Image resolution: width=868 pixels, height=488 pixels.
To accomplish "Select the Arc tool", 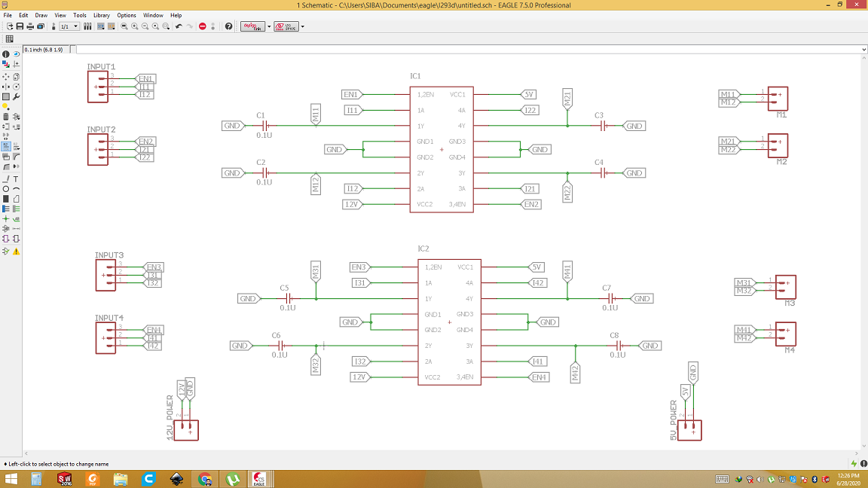I will pos(16,189).
